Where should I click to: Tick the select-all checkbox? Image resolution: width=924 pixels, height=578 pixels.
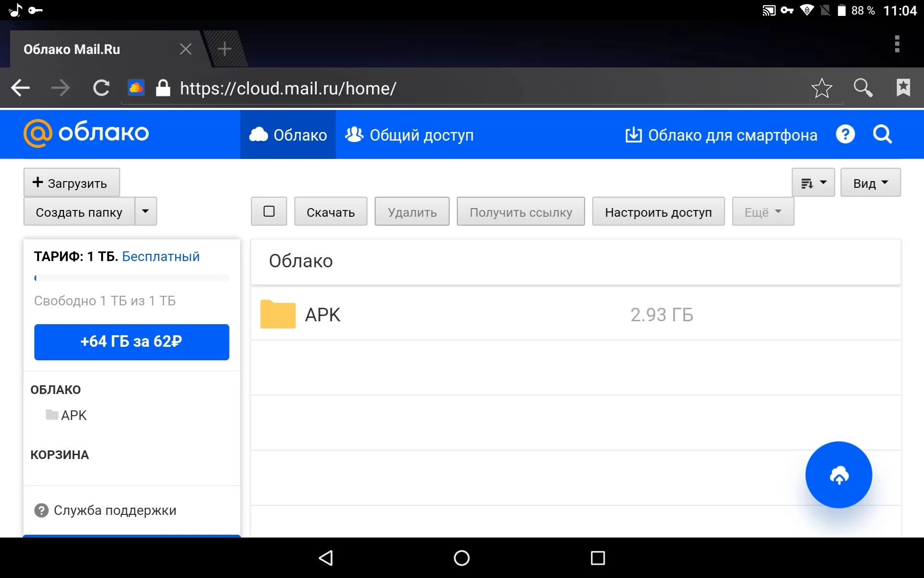tap(269, 211)
